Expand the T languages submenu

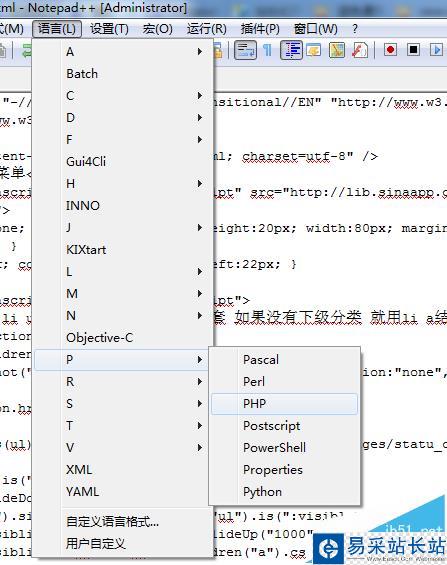pyautogui.click(x=121, y=426)
